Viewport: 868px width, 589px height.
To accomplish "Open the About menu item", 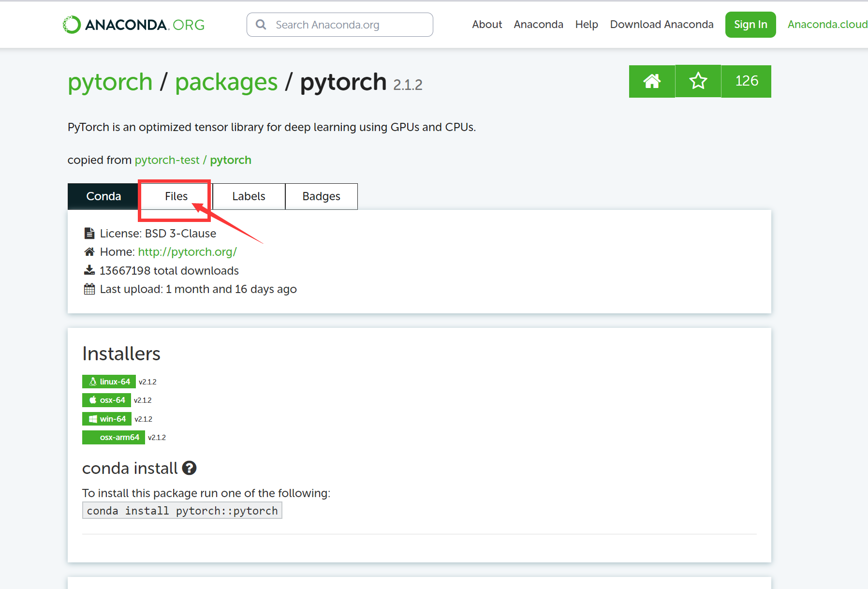I will pos(487,24).
